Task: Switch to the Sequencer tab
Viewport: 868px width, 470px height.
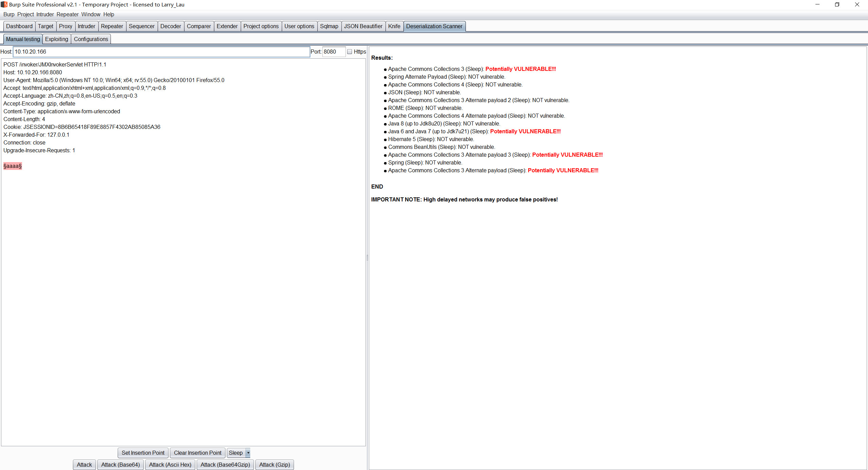Action: coord(142,26)
